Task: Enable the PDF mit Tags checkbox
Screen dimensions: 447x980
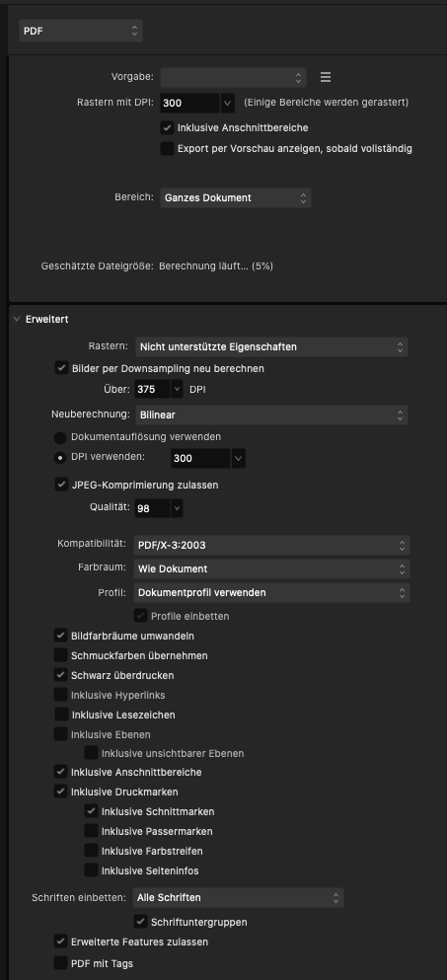Action: coord(60,964)
